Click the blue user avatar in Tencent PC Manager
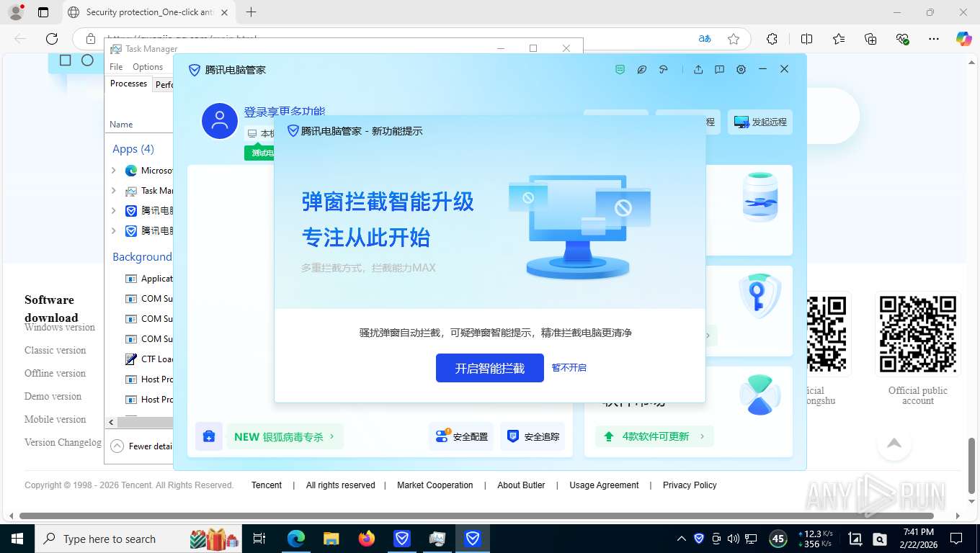Image resolution: width=980 pixels, height=553 pixels. click(x=220, y=121)
